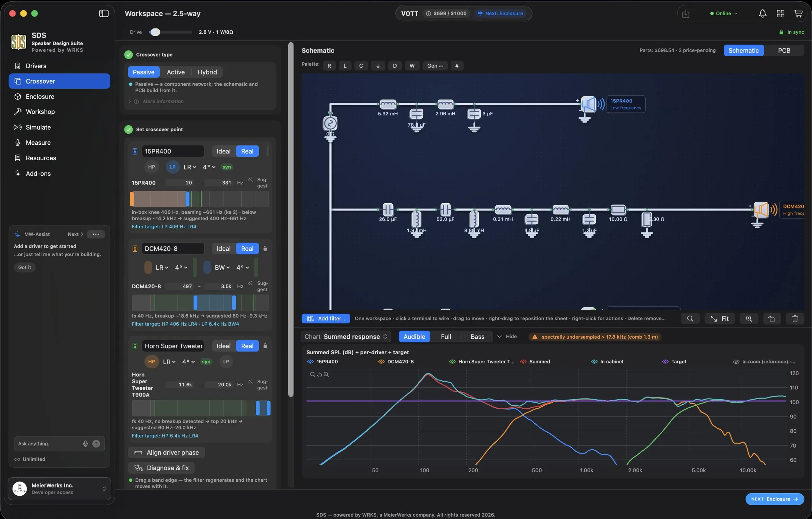Click Diagnose & fix button

click(161, 468)
